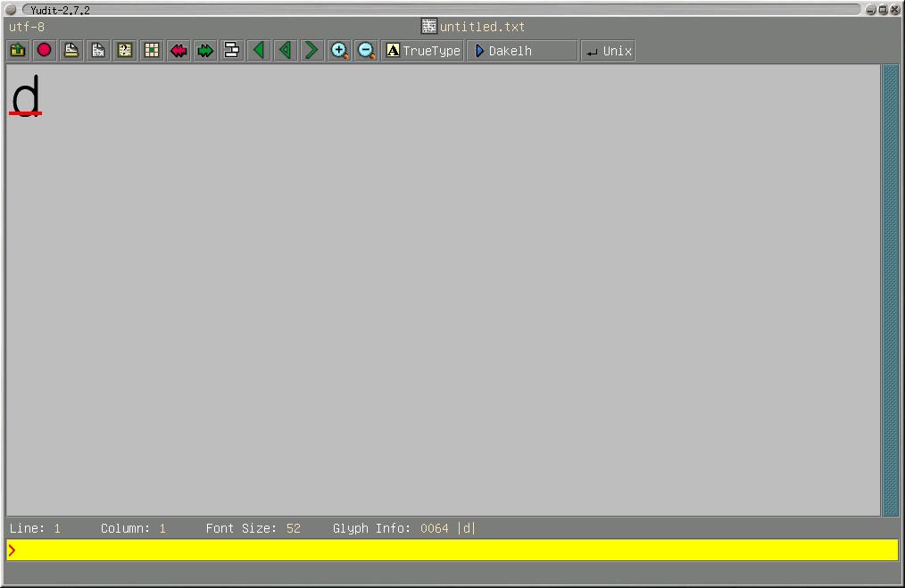Click the red circle Save icon
The image size is (905, 588).
[45, 51]
